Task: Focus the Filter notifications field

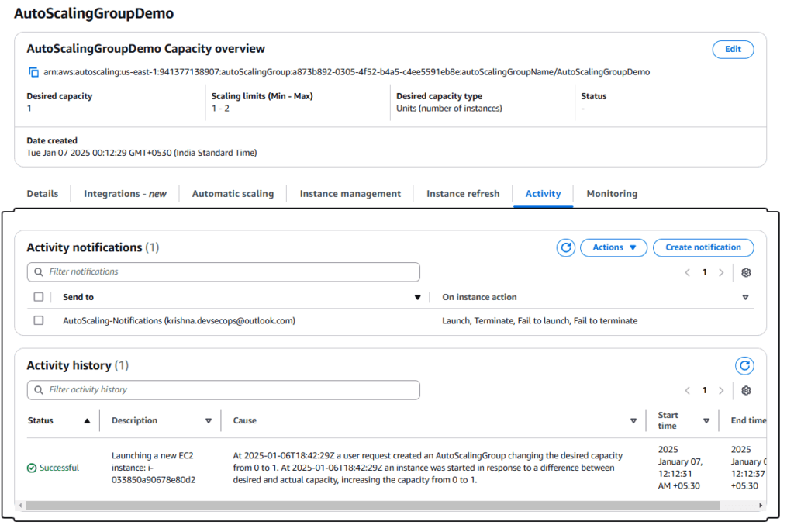Action: click(223, 272)
